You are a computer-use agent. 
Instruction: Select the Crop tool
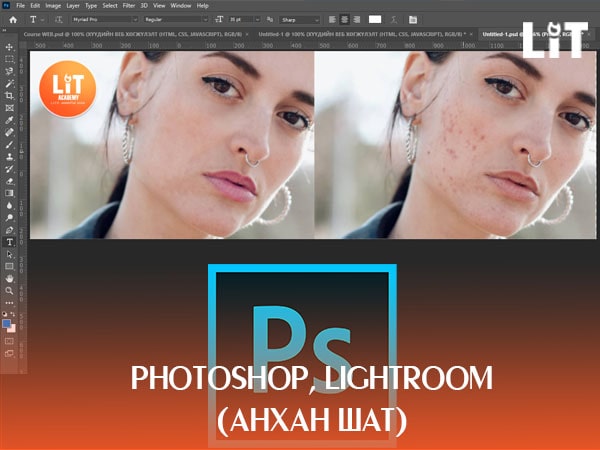(9, 96)
